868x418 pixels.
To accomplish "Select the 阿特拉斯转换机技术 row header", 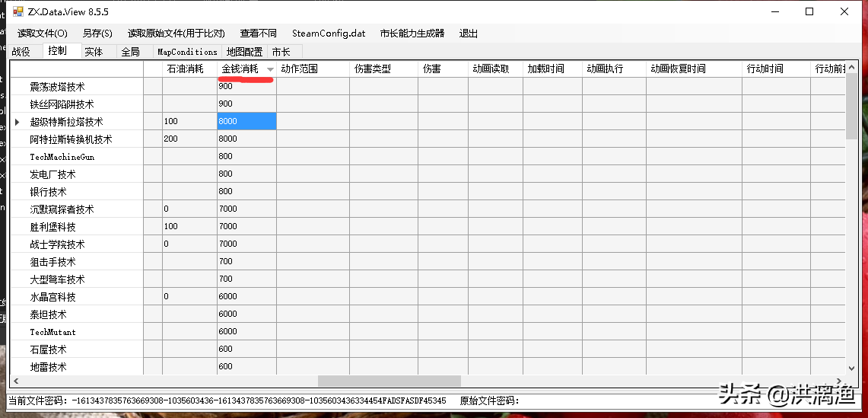I will (x=77, y=139).
